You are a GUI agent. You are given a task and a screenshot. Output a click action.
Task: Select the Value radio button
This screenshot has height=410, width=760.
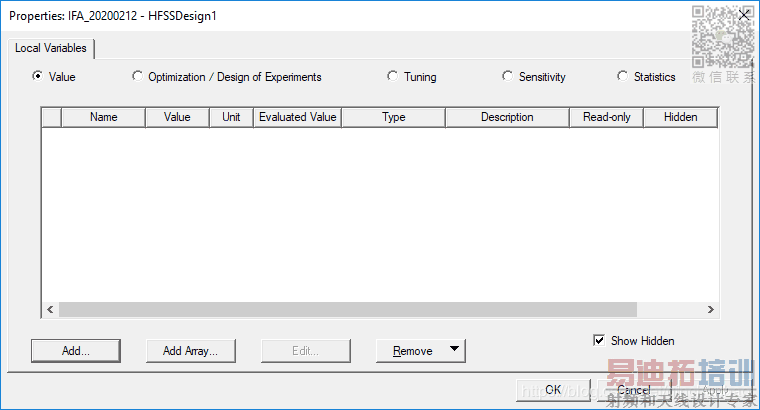pyautogui.click(x=37, y=76)
